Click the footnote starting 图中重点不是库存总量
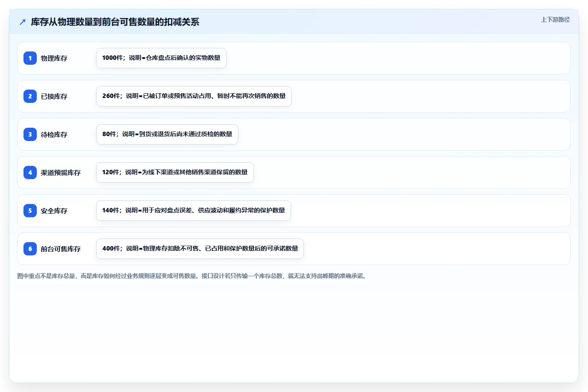This screenshot has height=392, width=588. point(193,276)
